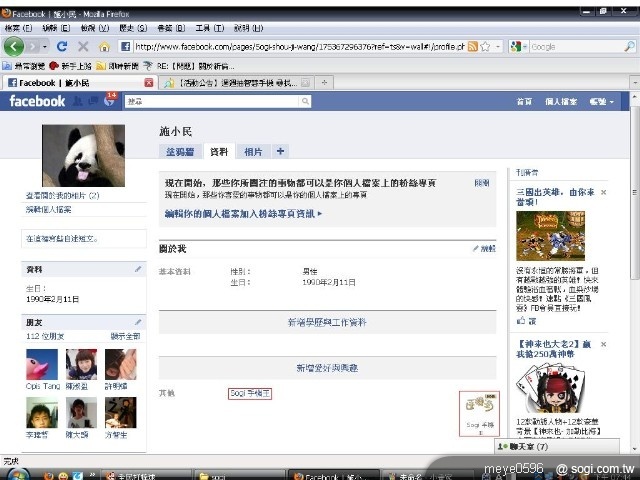Viewport: 640px width, 480px height.
Task: Switch to the 相片 tab
Action: click(x=253, y=152)
